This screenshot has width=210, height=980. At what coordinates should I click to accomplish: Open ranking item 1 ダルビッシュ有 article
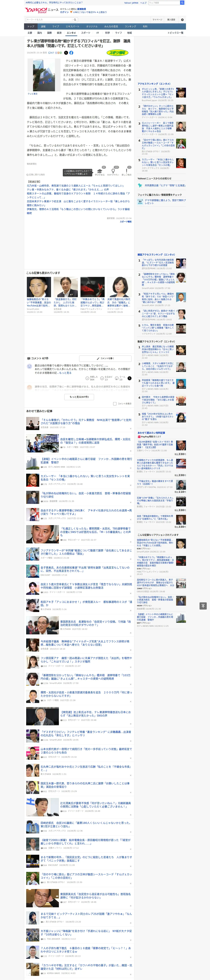pos(158,93)
